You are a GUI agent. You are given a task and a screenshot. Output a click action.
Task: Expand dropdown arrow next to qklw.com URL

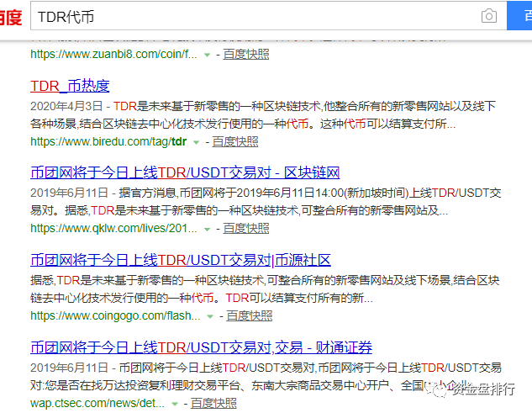click(207, 230)
